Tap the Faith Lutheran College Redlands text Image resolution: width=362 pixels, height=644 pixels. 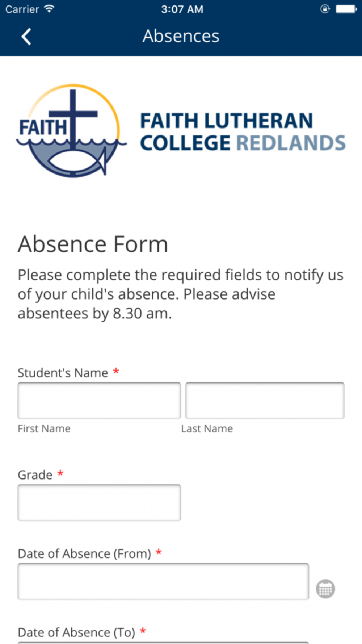pos(243,132)
